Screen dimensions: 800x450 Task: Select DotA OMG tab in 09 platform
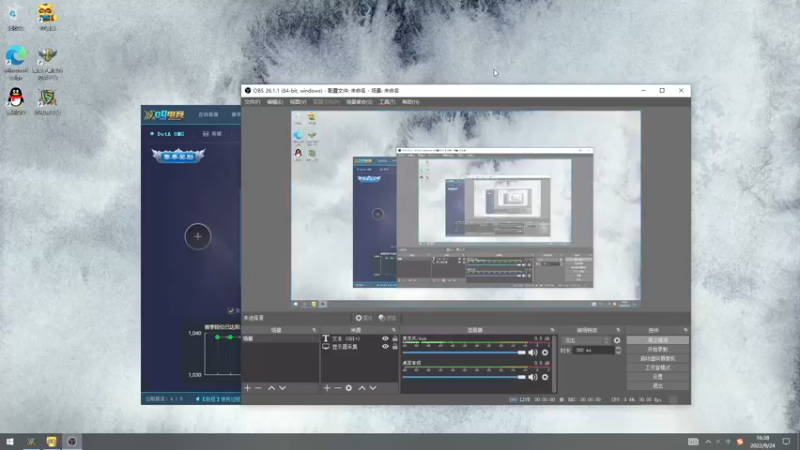click(167, 134)
